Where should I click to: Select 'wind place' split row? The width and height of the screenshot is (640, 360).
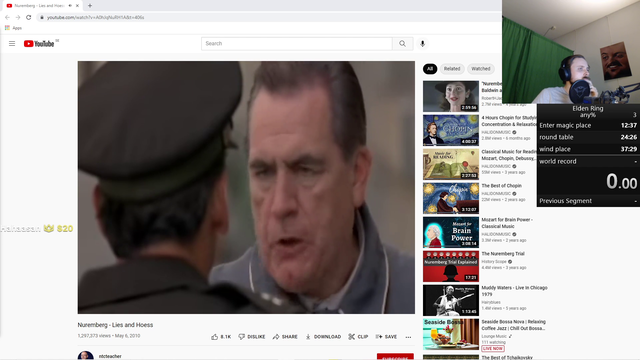pyautogui.click(x=588, y=149)
